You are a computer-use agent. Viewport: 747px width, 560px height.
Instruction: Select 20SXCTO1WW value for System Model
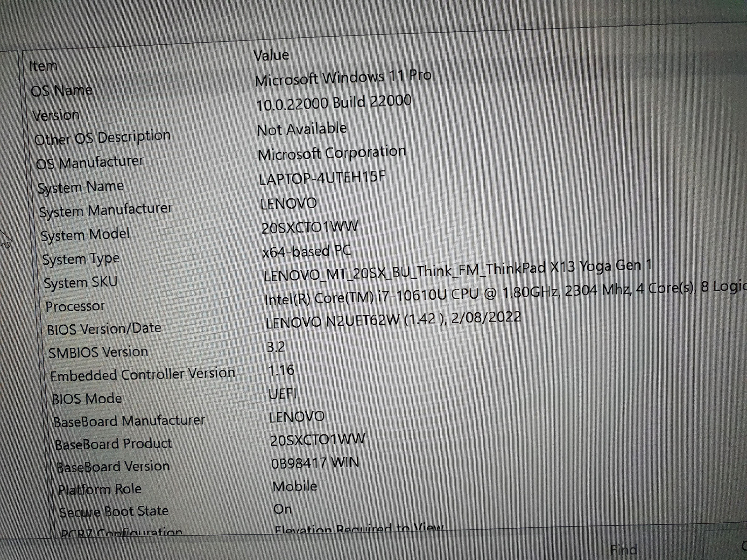[x=310, y=228]
